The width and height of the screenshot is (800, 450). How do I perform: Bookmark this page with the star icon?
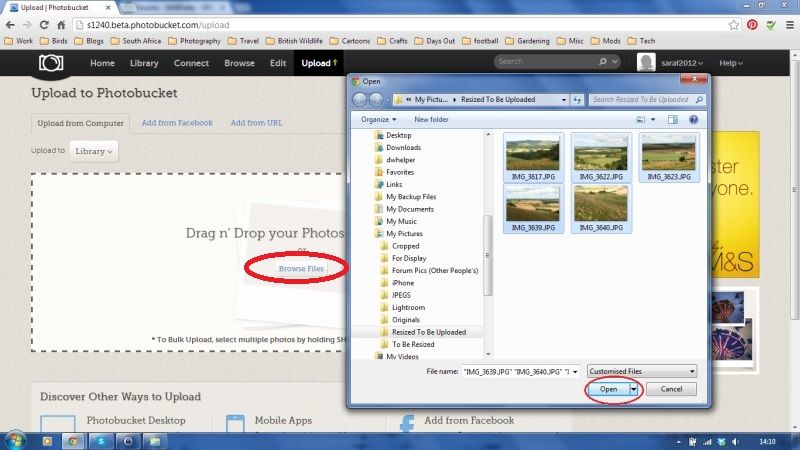point(734,24)
